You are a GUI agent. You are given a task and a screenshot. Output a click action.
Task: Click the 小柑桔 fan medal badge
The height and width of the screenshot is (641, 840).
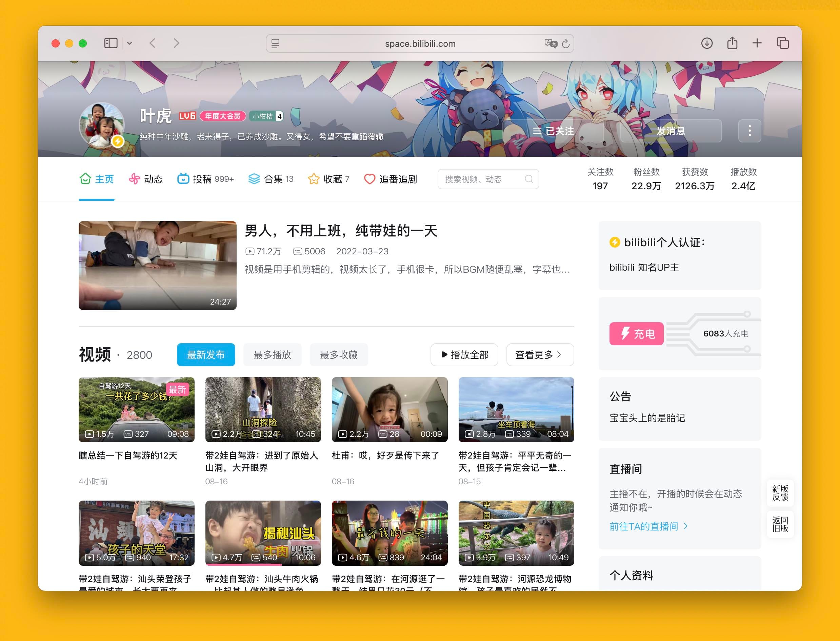266,116
